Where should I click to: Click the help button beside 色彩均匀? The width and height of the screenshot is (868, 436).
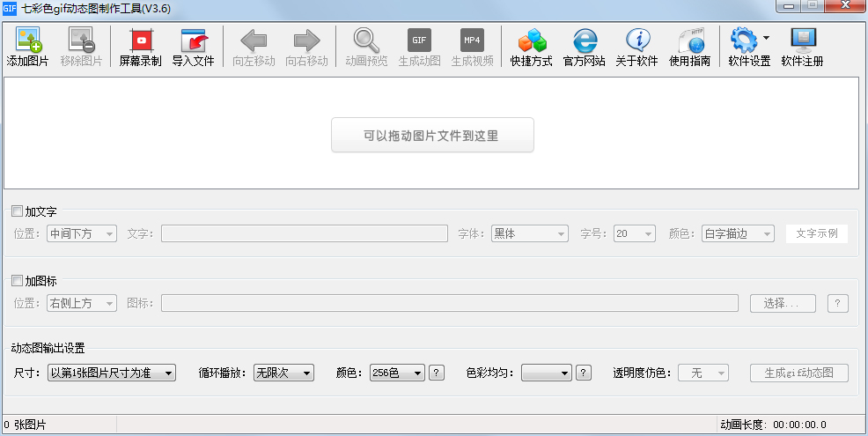pos(583,373)
